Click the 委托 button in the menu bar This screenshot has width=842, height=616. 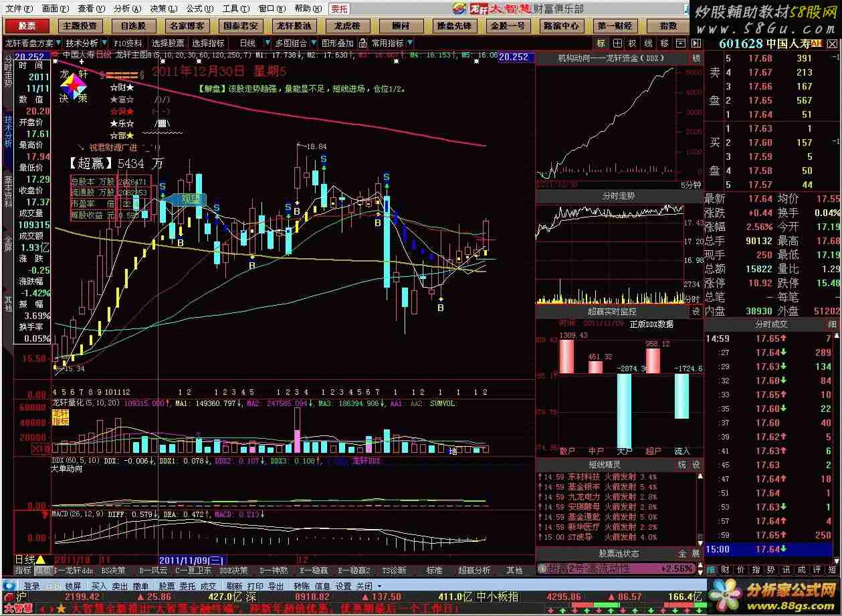(x=339, y=9)
